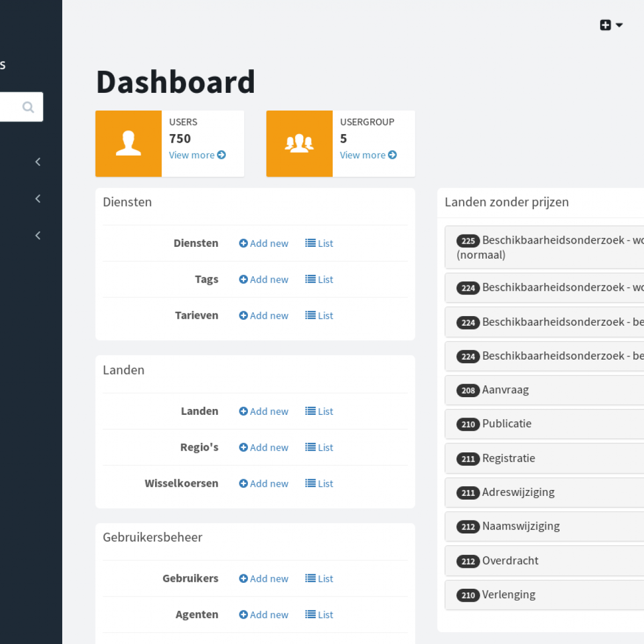The width and height of the screenshot is (644, 644).
Task: Add new item in Landen row
Action: (264, 411)
